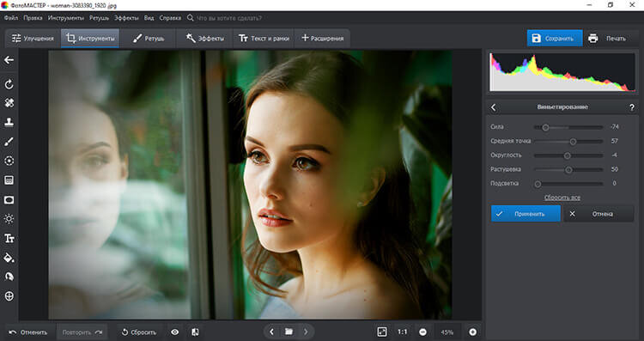Screen dimensions: 644x341
Task: Click the Сбросить reset button
Action: coord(139,332)
